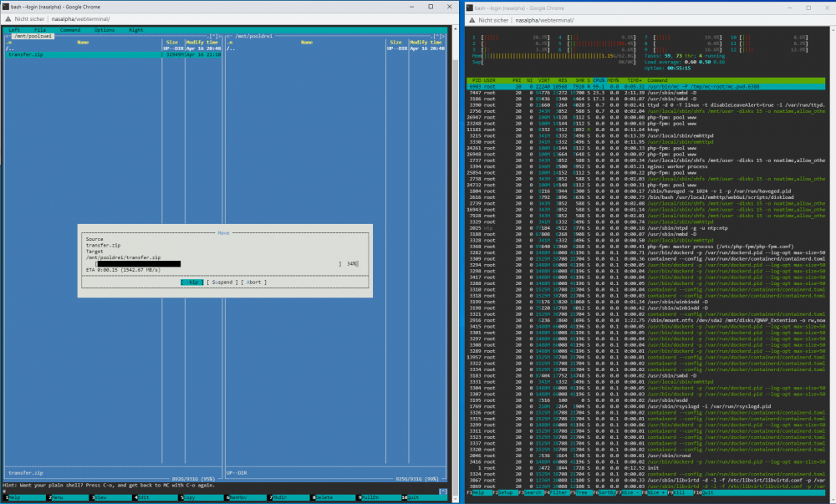Click F7 Nice - in htop
This screenshot has width=836, height=504.
click(x=630, y=493)
